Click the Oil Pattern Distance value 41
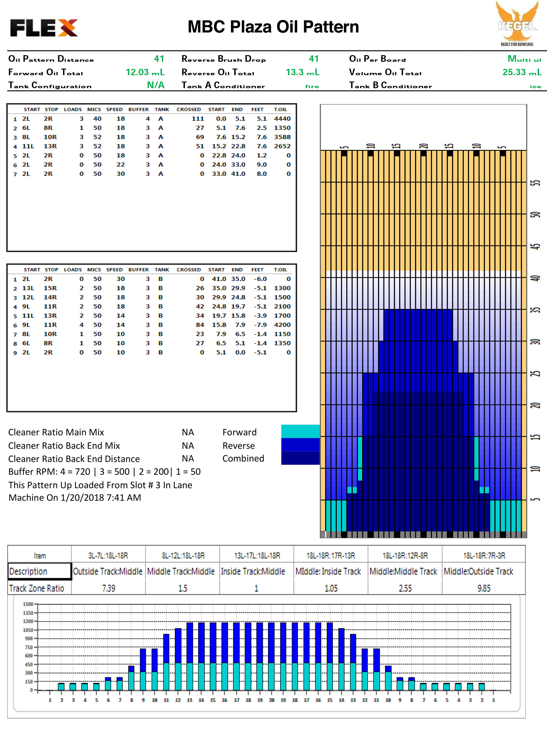 click(159, 59)
